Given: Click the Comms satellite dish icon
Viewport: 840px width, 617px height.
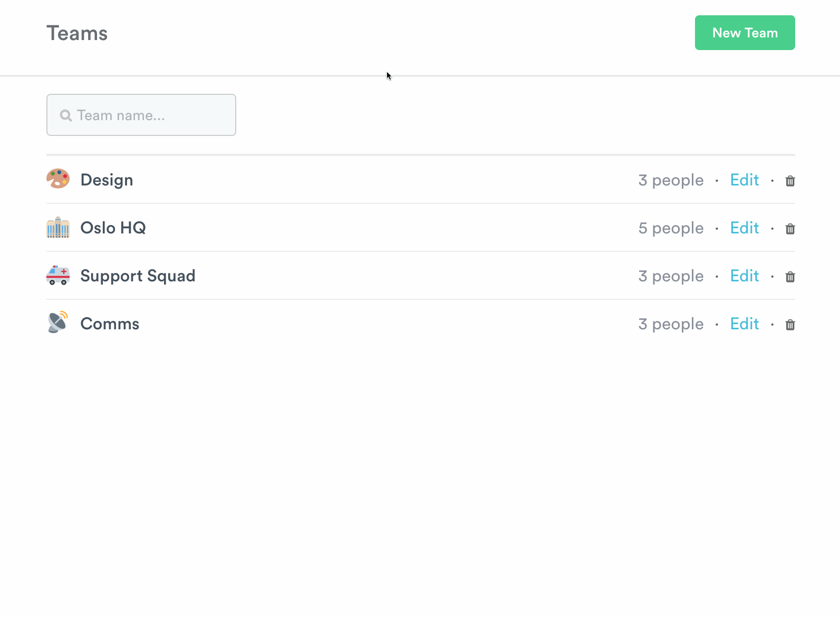Looking at the screenshot, I should (58, 322).
